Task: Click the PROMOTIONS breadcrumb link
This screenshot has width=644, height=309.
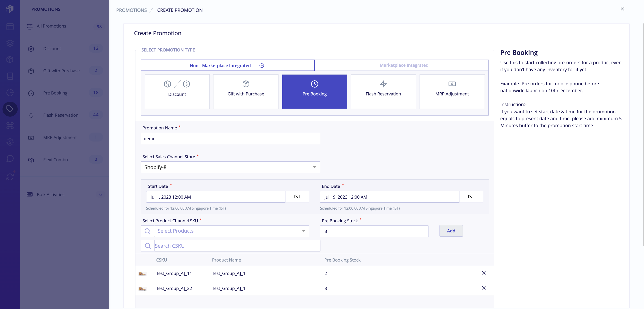Action: [131, 10]
